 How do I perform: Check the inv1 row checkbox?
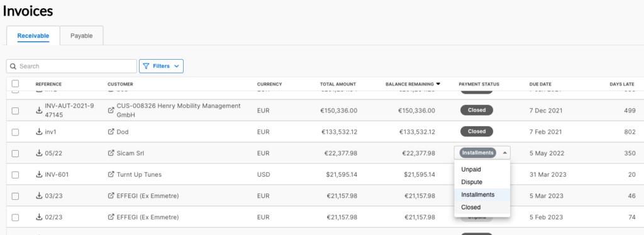coord(15,132)
